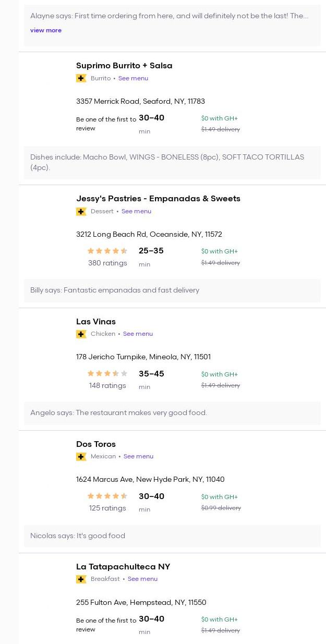Image resolution: width=326 pixels, height=644 pixels.
Task: Open Las Vinas restaurant listing
Action: tap(96, 322)
